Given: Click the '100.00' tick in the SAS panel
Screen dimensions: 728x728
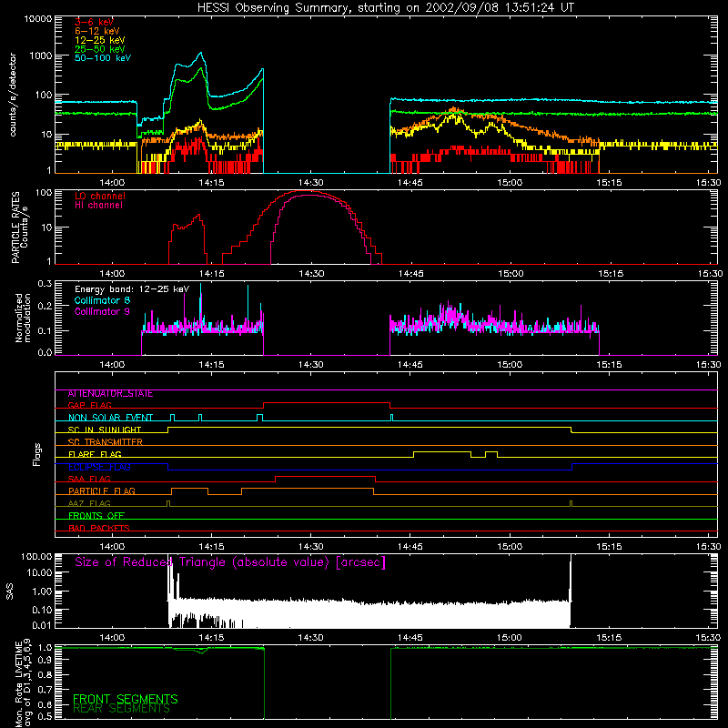Looking at the screenshot, I should pos(36,556).
